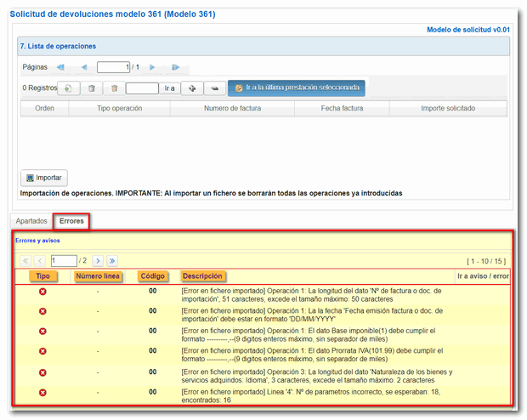Go to next page of operations list

click(152, 67)
